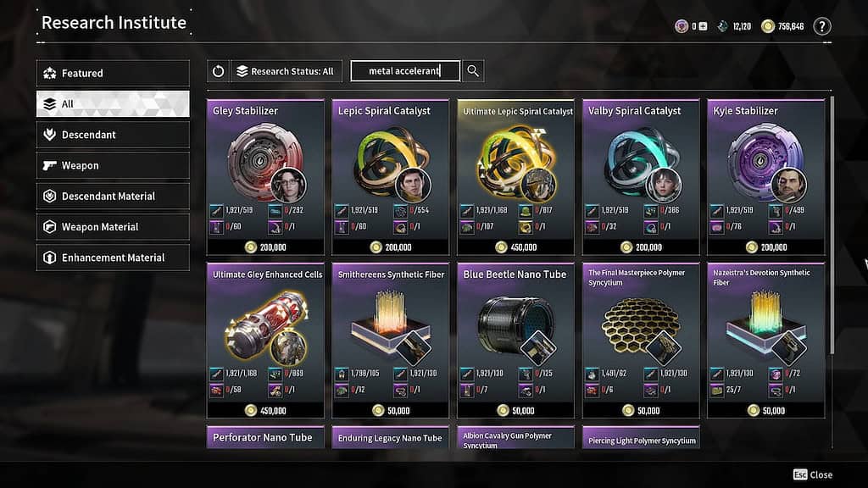Select the Weapon Material category

[x=113, y=227]
